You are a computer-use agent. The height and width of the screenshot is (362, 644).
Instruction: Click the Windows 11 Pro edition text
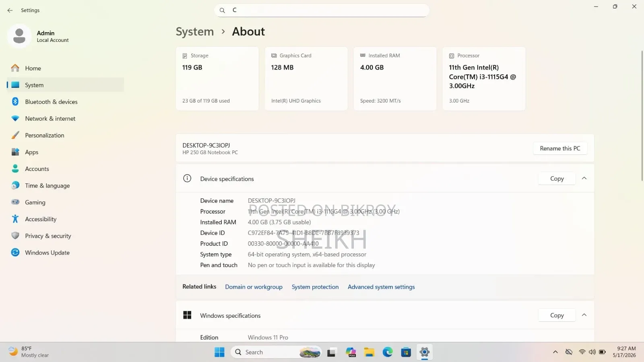click(x=268, y=337)
